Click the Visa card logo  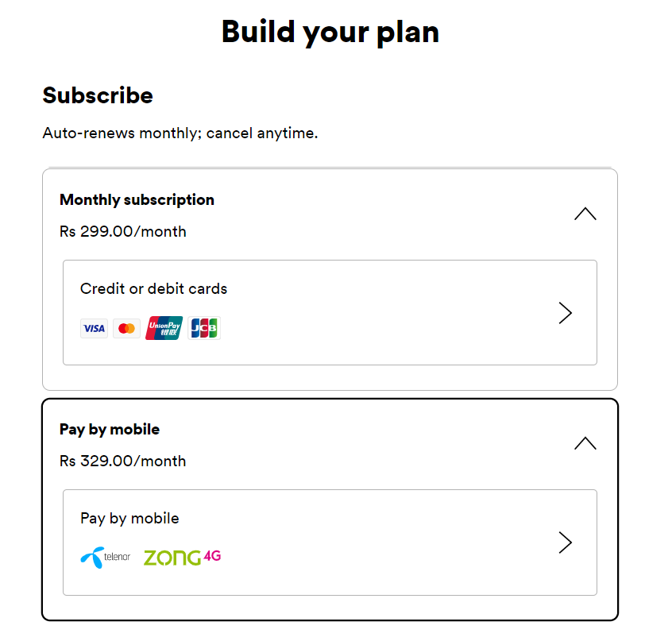click(94, 328)
